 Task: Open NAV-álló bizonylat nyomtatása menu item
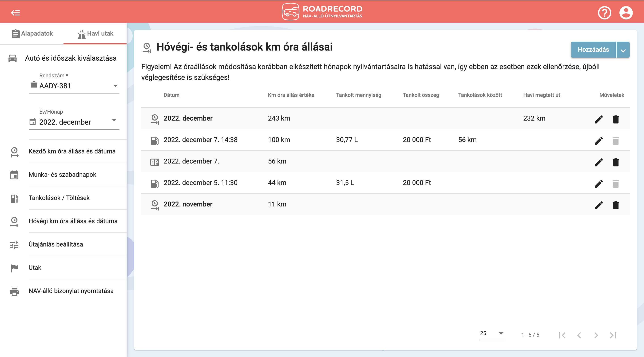(71, 291)
